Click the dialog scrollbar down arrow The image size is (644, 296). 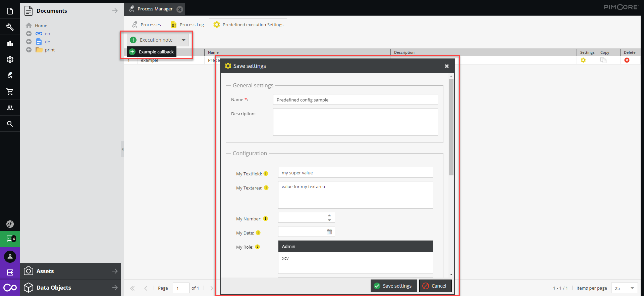pos(451,274)
